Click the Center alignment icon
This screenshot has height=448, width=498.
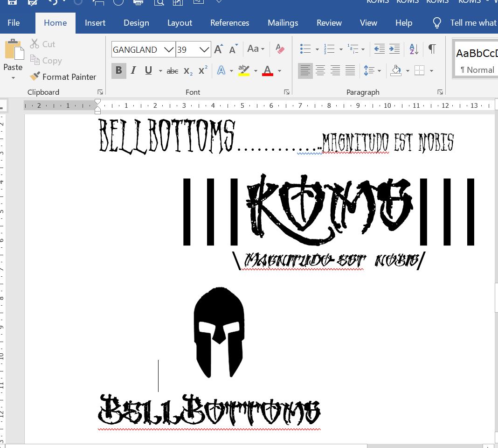[320, 71]
